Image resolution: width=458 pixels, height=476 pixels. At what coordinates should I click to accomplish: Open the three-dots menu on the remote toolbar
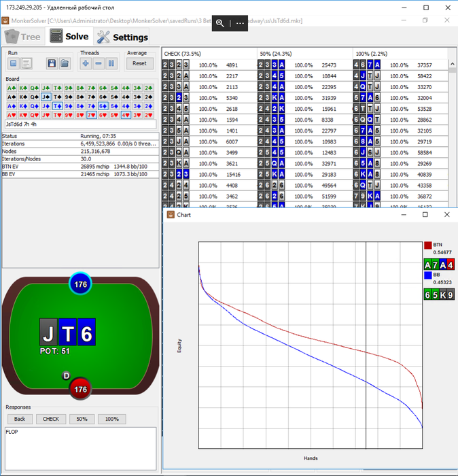click(240, 23)
